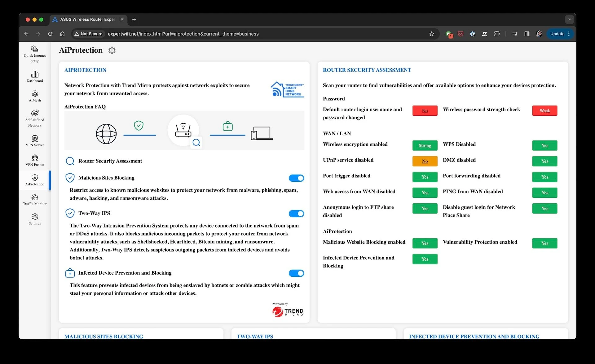The image size is (595, 364).
Task: Click the TWO-WAY IPS card heading
Action: coord(255,336)
